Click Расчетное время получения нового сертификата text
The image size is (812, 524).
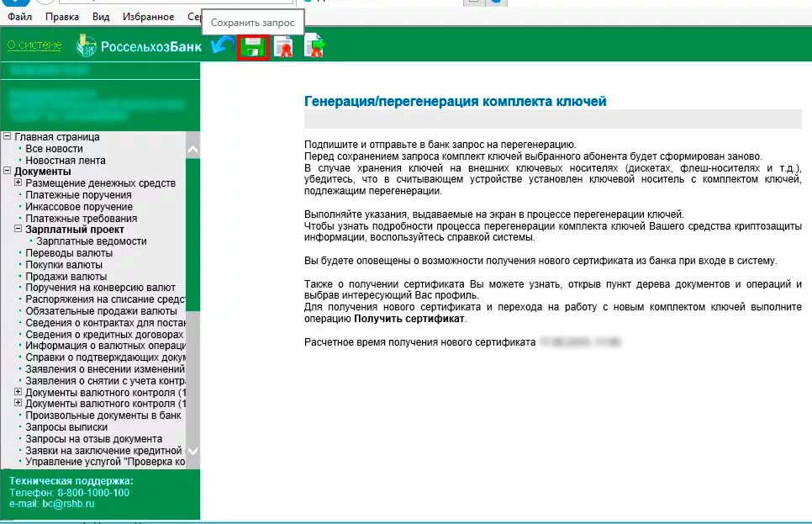click(x=420, y=342)
